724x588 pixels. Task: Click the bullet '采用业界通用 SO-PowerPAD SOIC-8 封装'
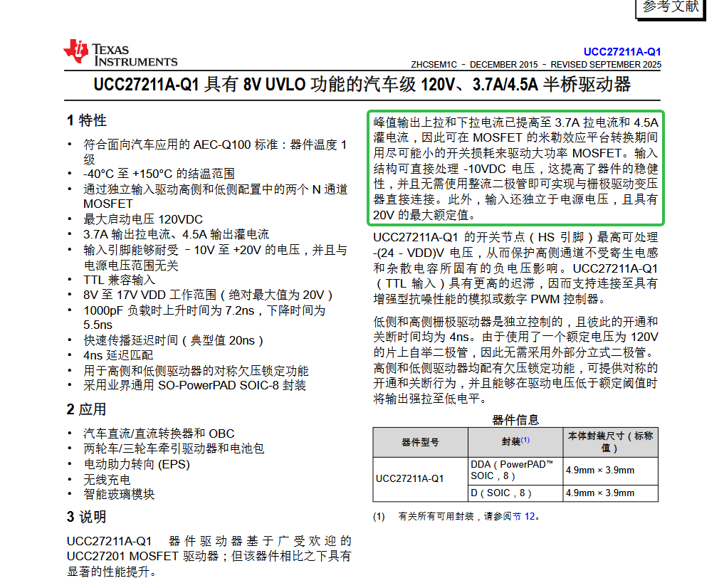(x=194, y=385)
